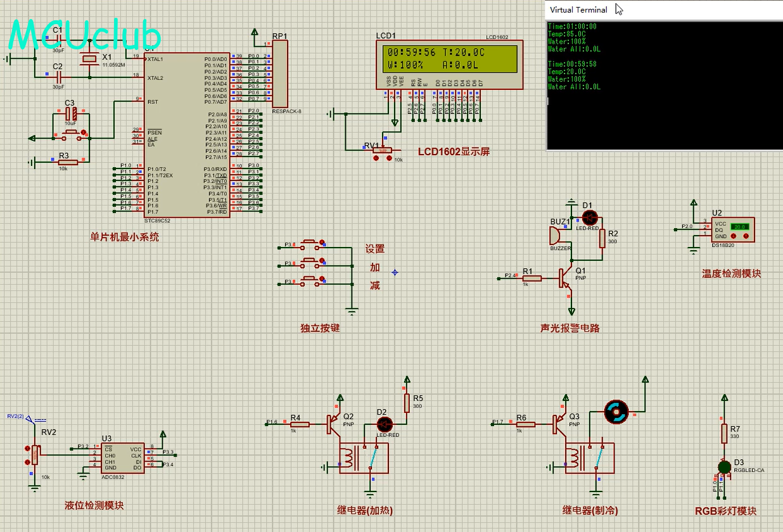Select the U3 ADC0832 chip

click(x=123, y=457)
